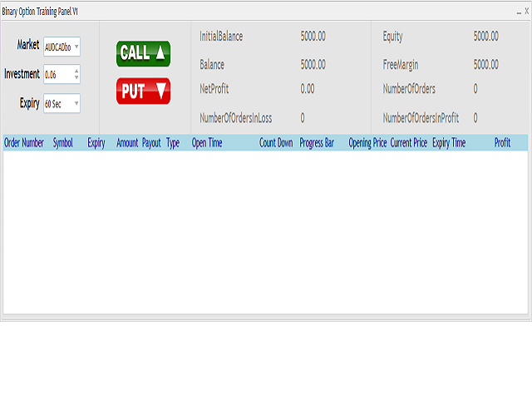Open the Market dropdown showing AUDCADbo
The height and width of the screenshot is (399, 532).
[x=62, y=47]
